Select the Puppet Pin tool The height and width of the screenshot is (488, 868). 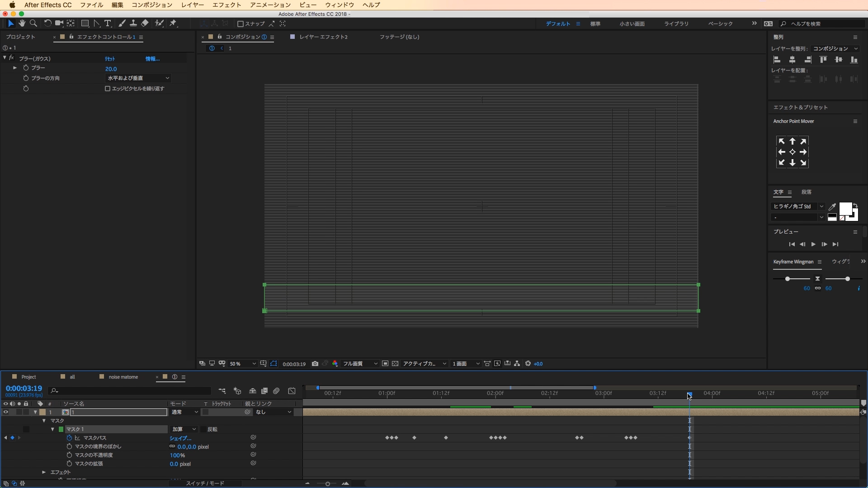[173, 23]
